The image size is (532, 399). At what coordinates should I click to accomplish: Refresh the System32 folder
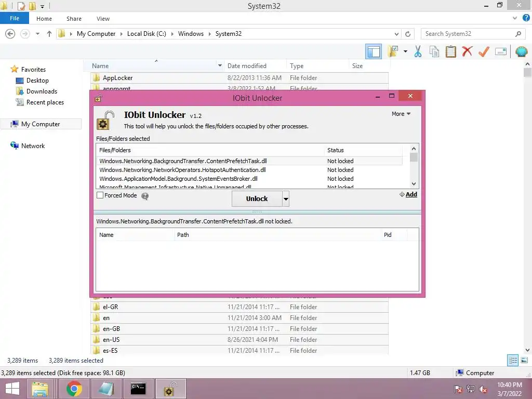[408, 34]
